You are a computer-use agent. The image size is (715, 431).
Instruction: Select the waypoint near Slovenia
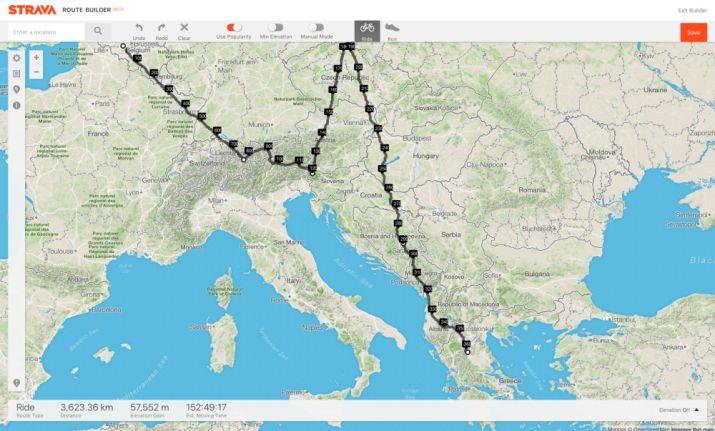pyautogui.click(x=312, y=173)
